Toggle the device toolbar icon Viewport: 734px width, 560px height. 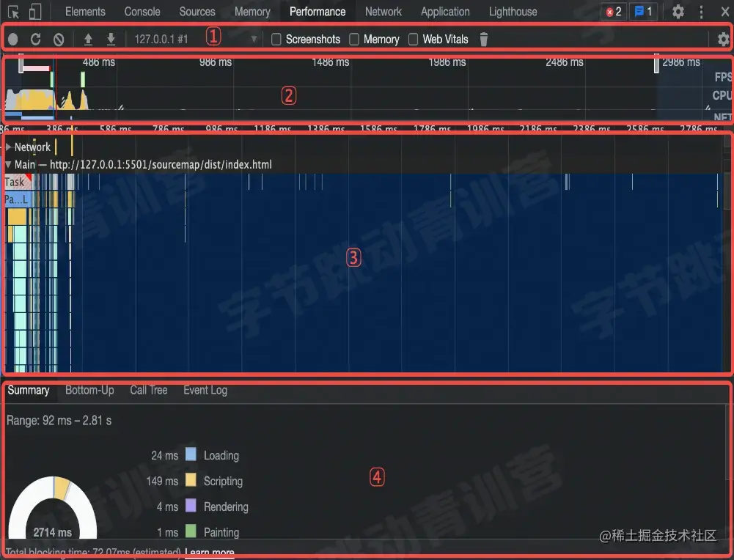pos(35,12)
